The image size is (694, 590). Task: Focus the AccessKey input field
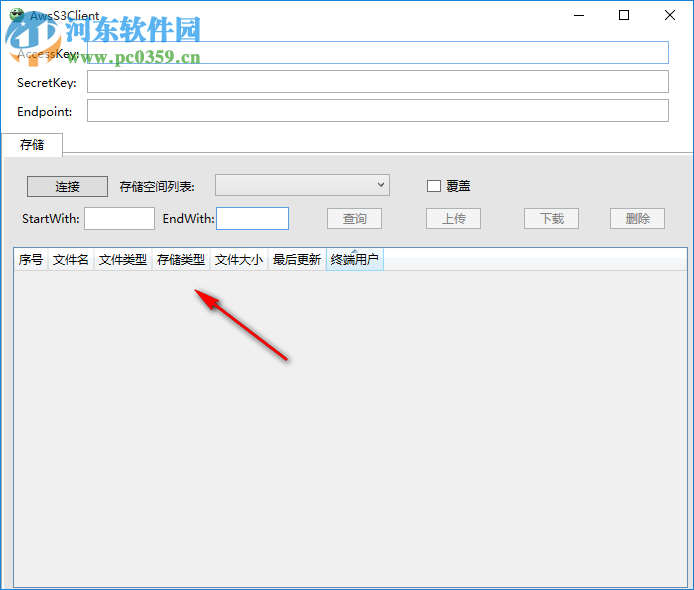(x=378, y=53)
